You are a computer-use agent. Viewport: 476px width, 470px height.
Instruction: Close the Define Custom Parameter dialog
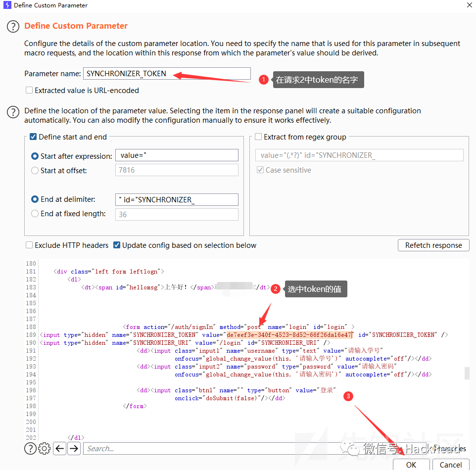(470, 5)
